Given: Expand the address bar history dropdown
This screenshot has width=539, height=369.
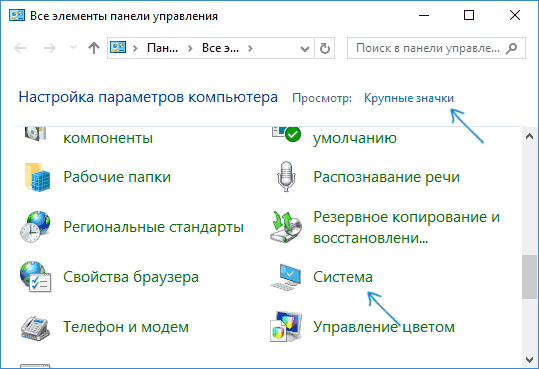Looking at the screenshot, I should pos(305,49).
